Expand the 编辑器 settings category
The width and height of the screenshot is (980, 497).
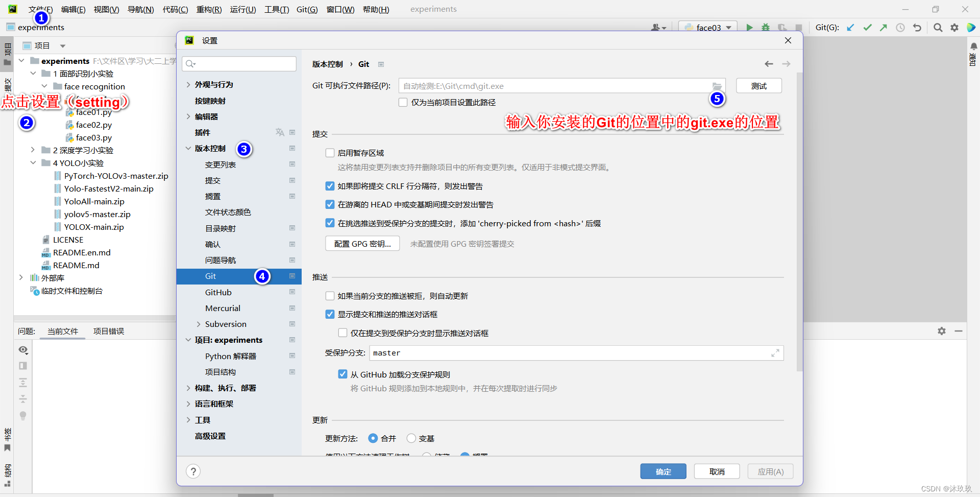tap(188, 116)
